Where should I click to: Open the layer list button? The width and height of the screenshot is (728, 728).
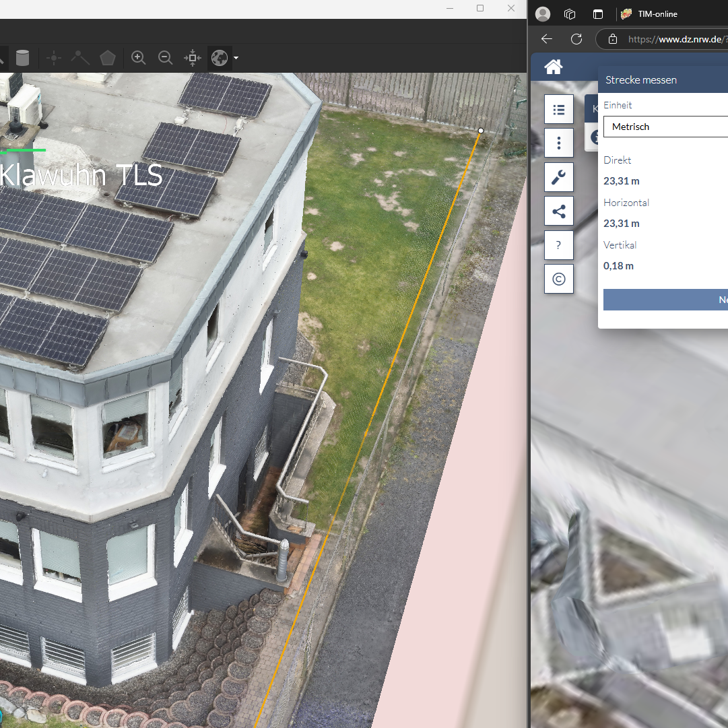pos(559,109)
